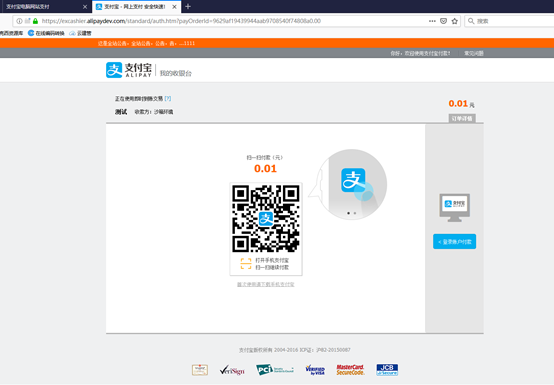Open the 常见问题 FAQ link

point(474,53)
